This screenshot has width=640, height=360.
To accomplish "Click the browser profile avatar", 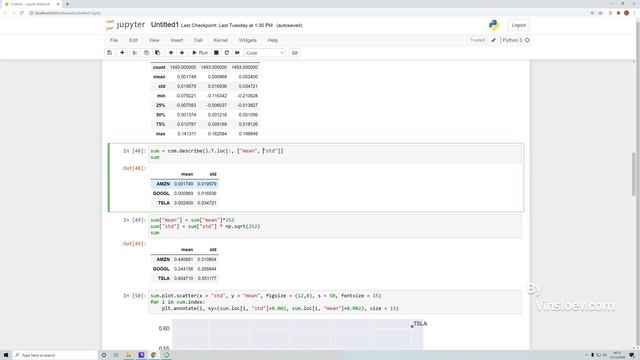I will (627, 13).
